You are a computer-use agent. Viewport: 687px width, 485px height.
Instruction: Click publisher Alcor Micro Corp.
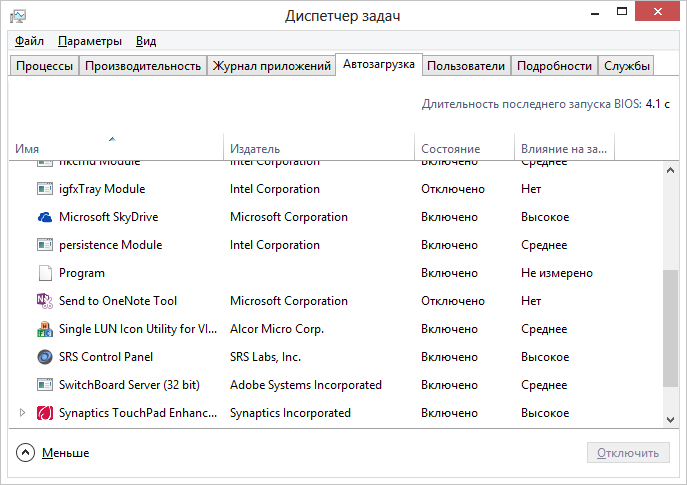coord(277,329)
